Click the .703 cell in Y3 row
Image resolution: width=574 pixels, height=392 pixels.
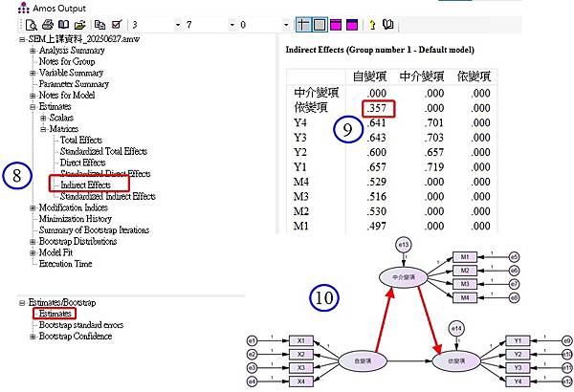click(x=434, y=138)
